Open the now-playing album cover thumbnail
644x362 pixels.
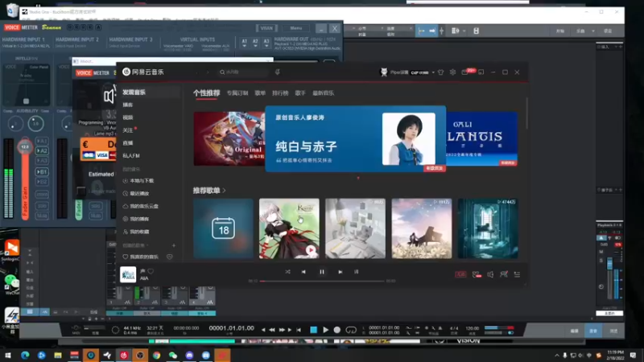click(x=128, y=274)
